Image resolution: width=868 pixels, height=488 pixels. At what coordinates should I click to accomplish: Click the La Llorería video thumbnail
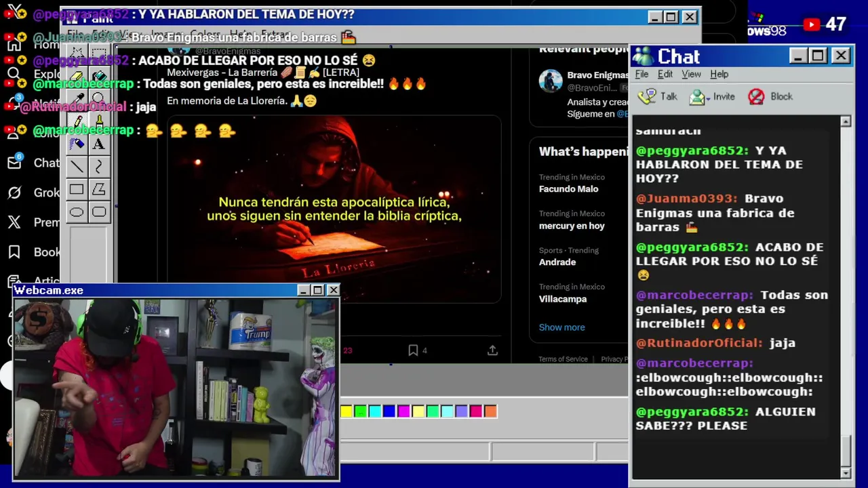[334, 209]
